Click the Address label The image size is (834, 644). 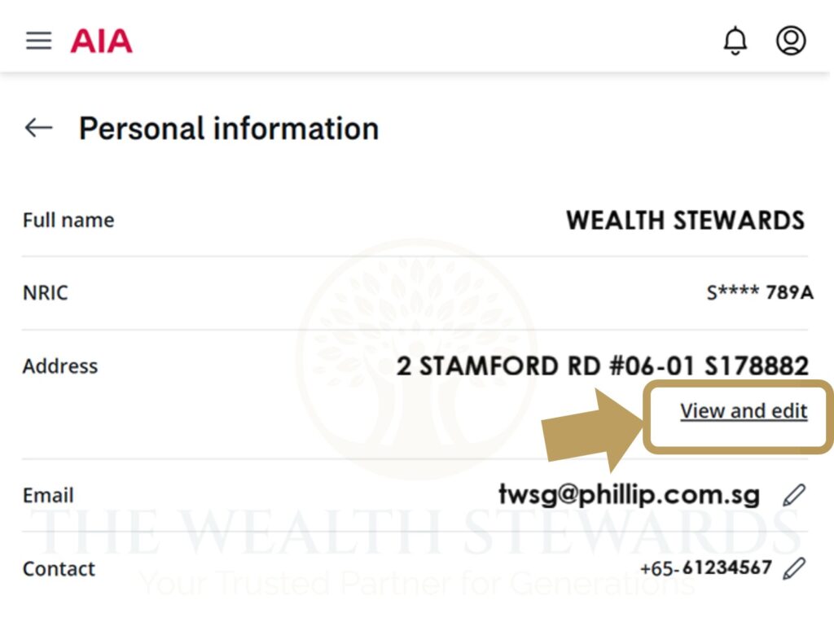[60, 366]
